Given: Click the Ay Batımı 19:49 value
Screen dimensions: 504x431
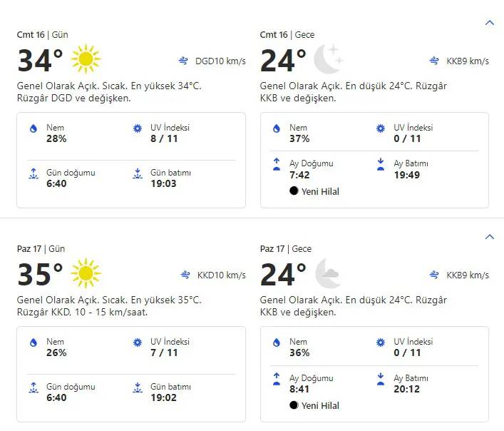Looking at the screenshot, I should tap(407, 174).
